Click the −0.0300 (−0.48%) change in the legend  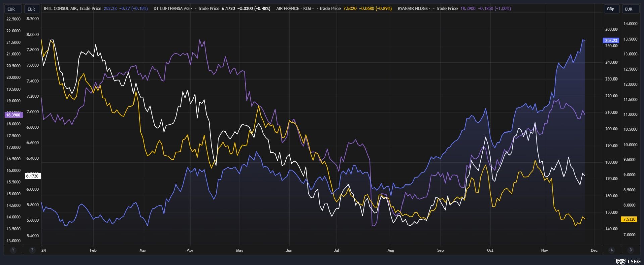point(254,8)
